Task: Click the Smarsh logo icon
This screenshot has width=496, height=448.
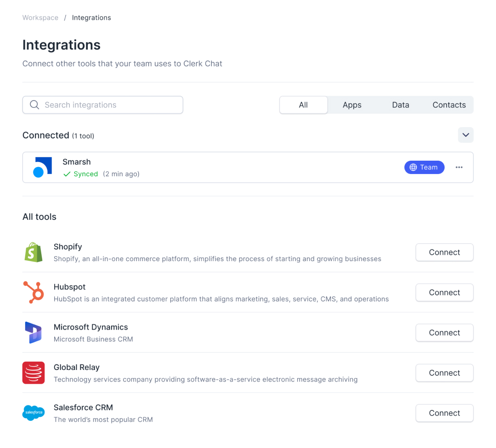Action: pyautogui.click(x=42, y=167)
